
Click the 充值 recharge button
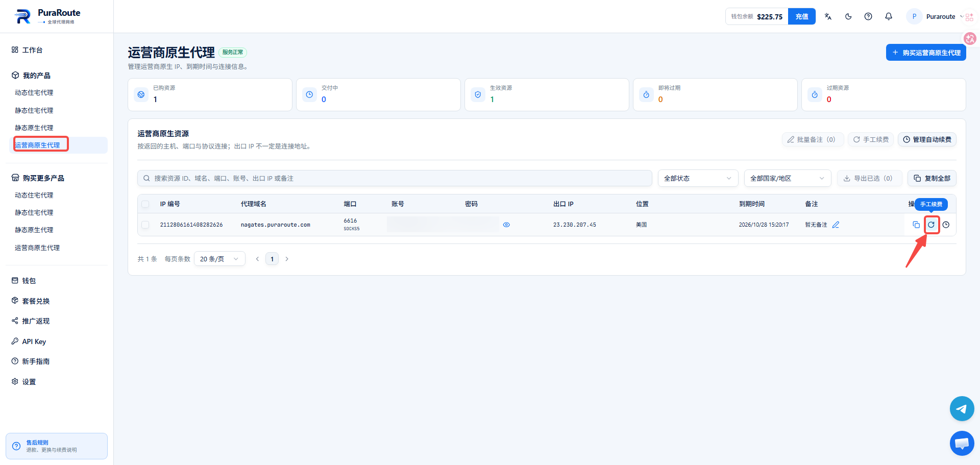click(802, 16)
